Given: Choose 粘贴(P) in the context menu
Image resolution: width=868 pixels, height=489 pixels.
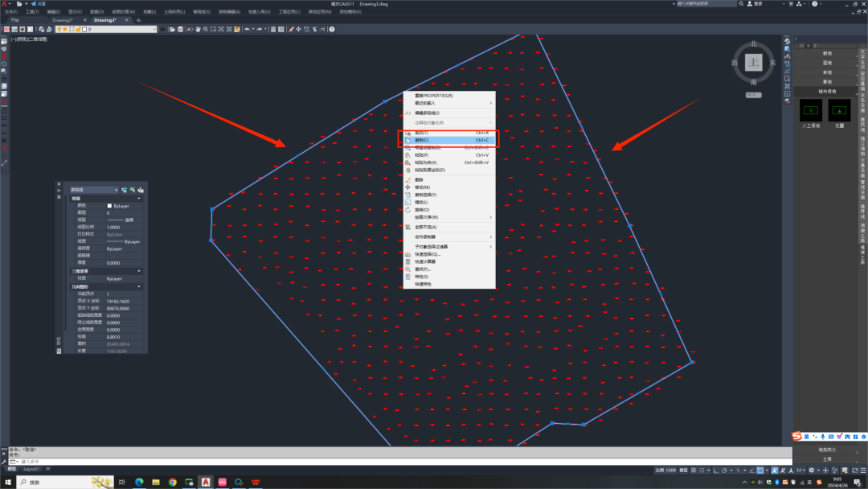Looking at the screenshot, I should [449, 155].
